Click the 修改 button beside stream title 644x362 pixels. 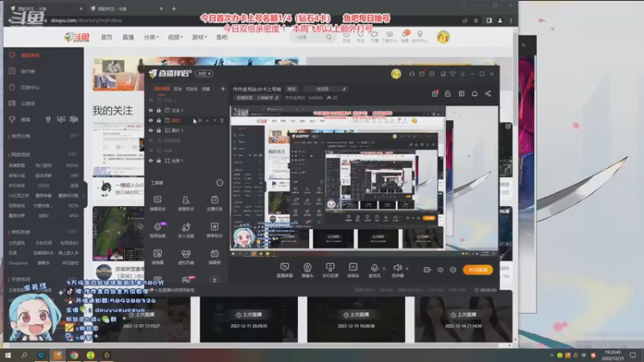[291, 88]
